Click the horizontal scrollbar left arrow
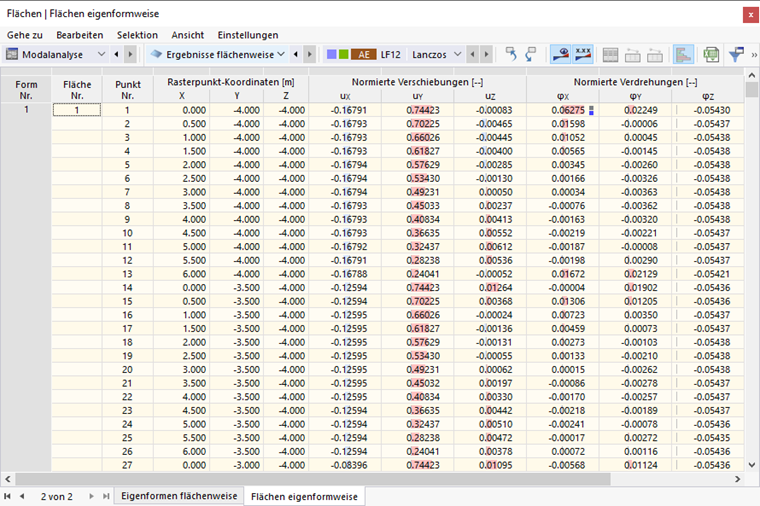Viewport: 760px width, 506px height. pos(7,479)
